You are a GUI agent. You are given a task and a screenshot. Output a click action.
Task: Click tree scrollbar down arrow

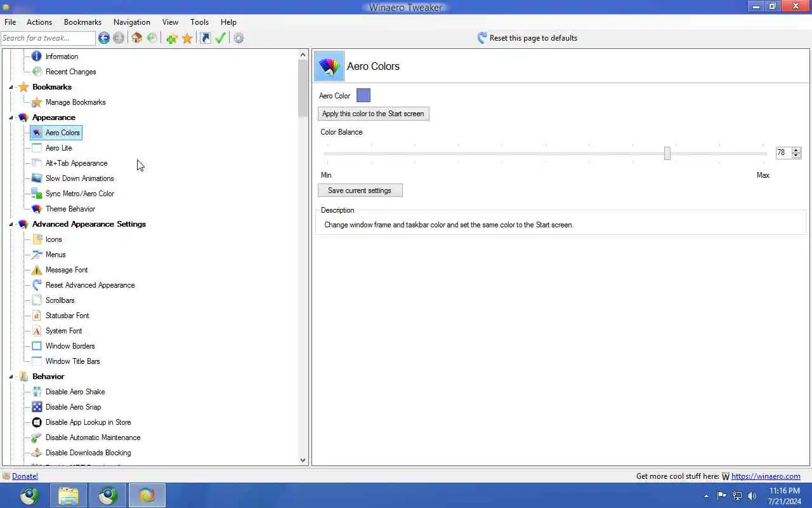pos(303,460)
